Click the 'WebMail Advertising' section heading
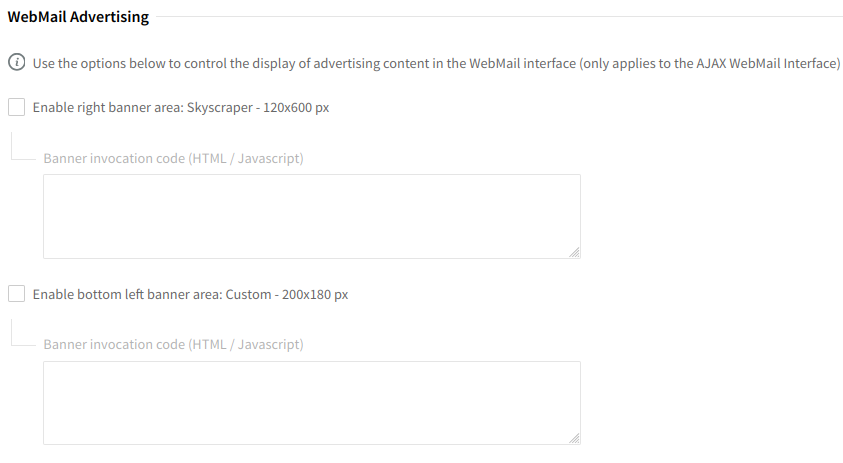 tap(78, 17)
